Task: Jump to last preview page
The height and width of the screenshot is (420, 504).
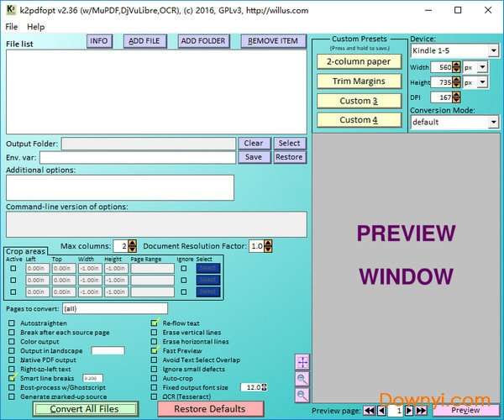Action: 421,411
